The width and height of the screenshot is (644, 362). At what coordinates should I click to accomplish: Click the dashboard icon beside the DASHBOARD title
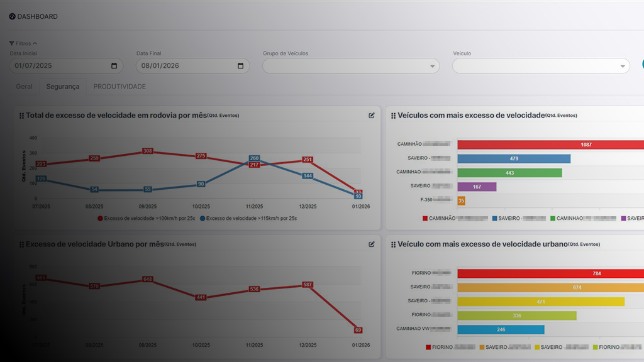tap(12, 16)
